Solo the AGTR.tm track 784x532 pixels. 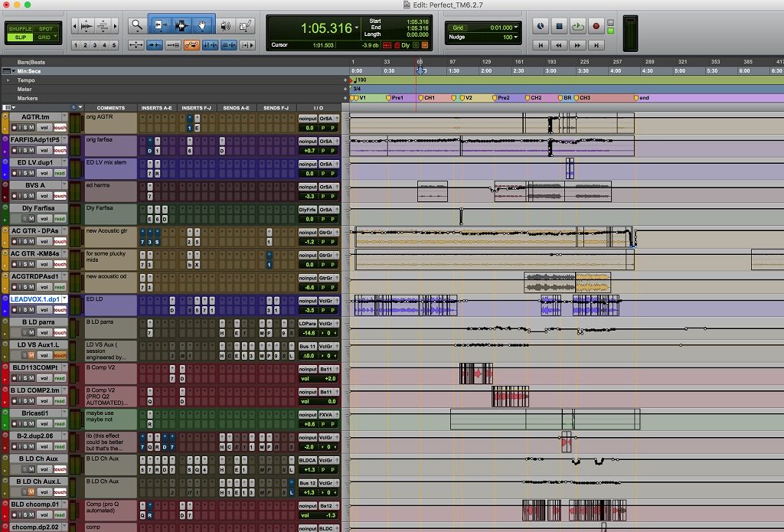(25, 128)
